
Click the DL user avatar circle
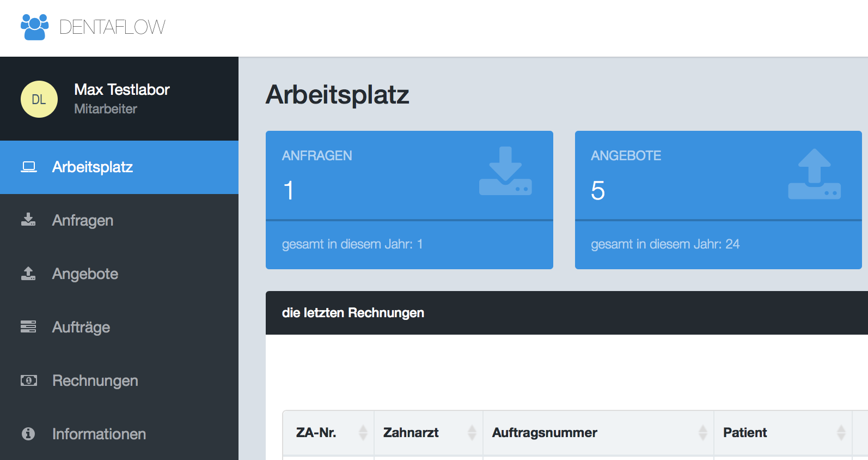click(39, 99)
